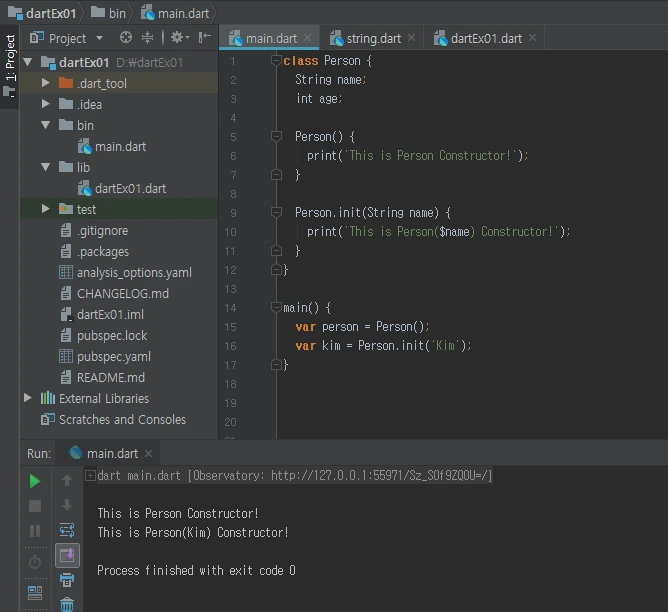Clear console with trash icon

click(67, 604)
